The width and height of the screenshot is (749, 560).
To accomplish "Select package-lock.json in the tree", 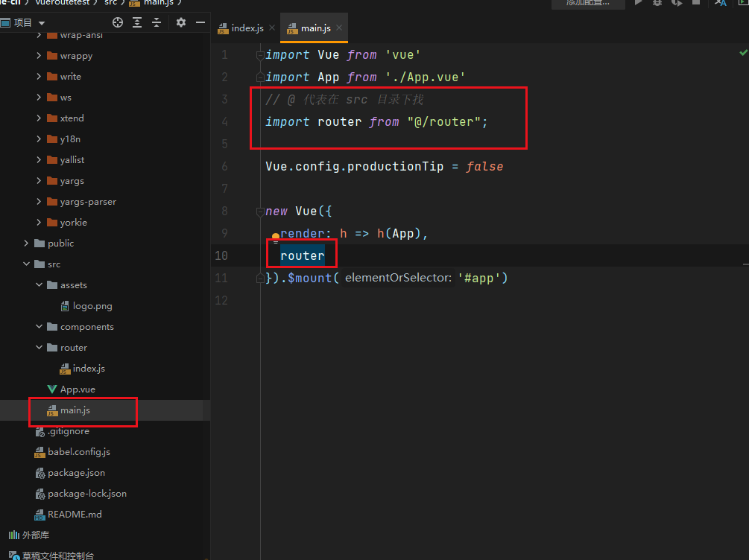I will click(x=87, y=494).
